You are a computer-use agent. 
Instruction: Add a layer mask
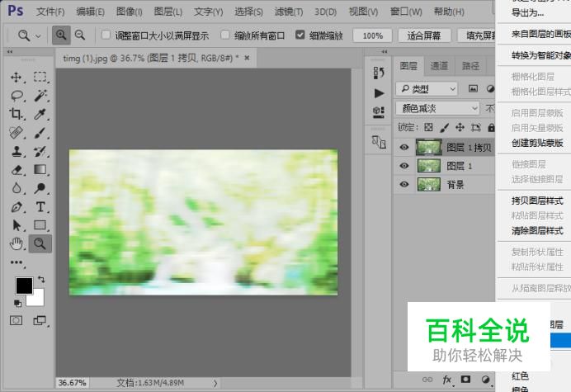(x=465, y=380)
